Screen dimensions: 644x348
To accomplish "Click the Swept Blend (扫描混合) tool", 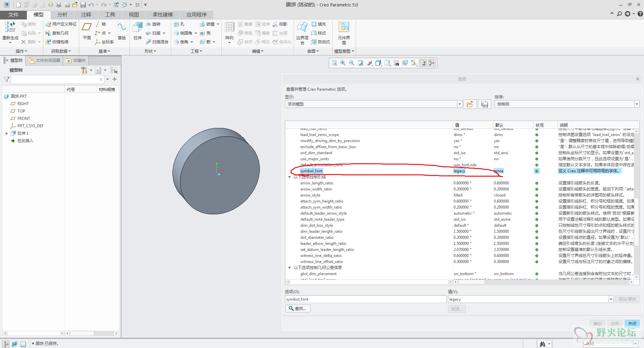I will click(x=157, y=42).
